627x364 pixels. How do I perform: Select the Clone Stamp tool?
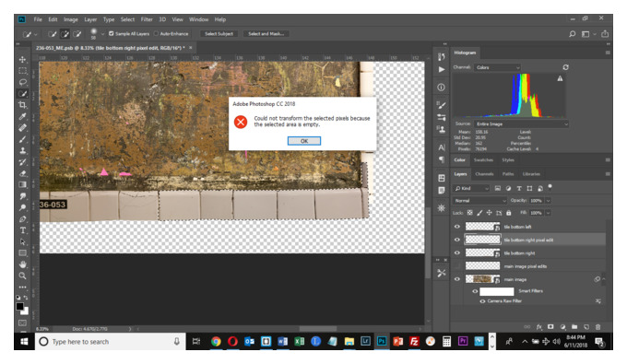click(23, 150)
